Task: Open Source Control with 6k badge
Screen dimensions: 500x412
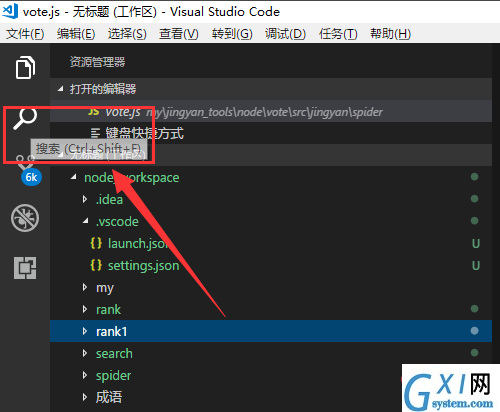Action: (x=28, y=170)
